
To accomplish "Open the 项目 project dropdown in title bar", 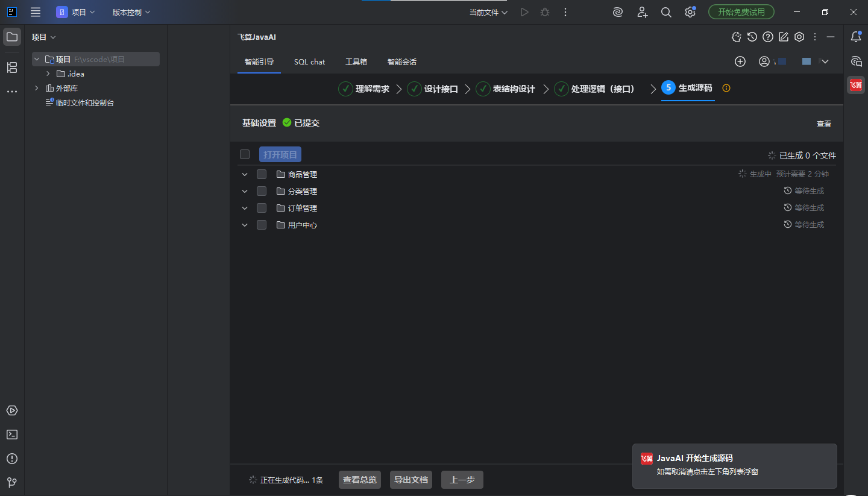I will click(x=76, y=12).
